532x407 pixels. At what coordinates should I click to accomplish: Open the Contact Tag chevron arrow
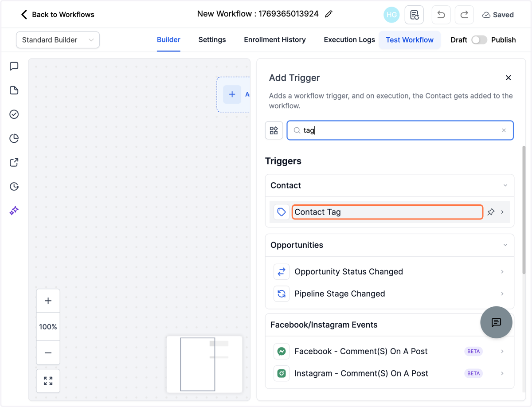(x=502, y=212)
